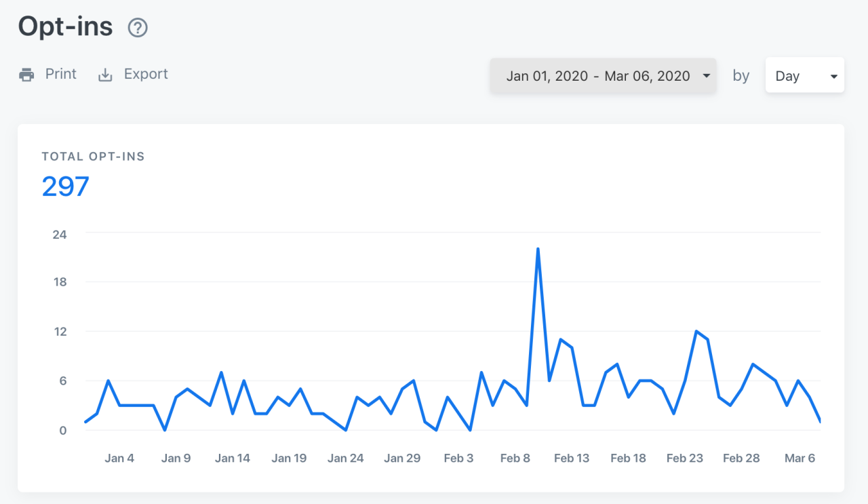
Task: Click the Opt-ins page heading
Action: click(65, 26)
